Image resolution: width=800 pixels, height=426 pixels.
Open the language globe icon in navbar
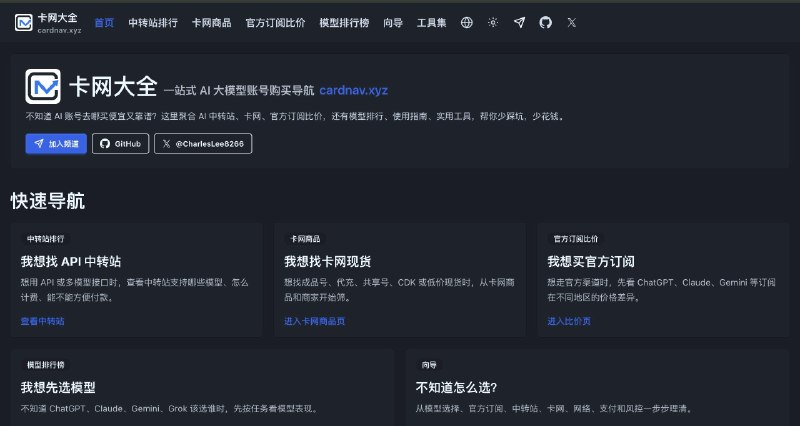point(466,22)
